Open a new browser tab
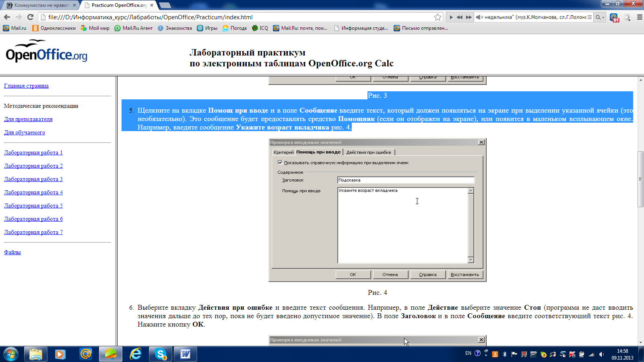 tap(165, 5)
